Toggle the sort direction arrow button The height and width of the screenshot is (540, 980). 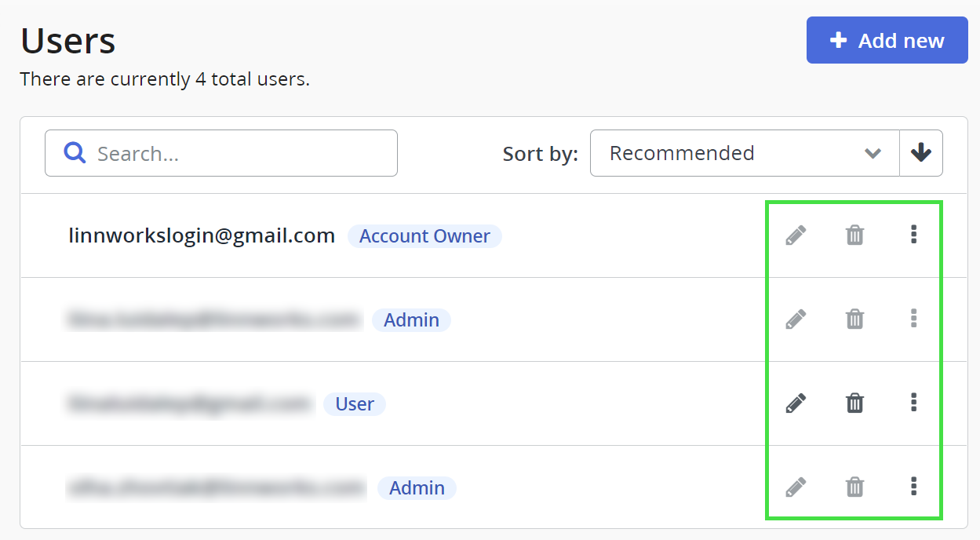point(921,153)
